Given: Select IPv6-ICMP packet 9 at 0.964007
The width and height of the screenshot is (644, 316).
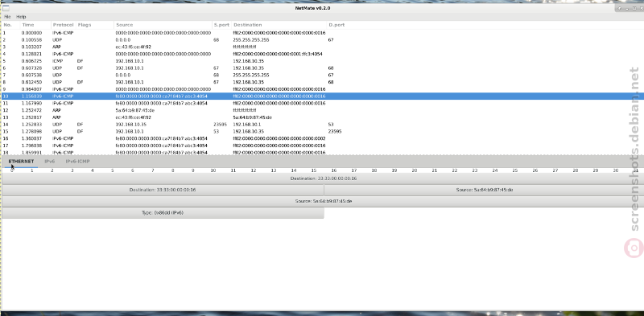Looking at the screenshot, I should (x=322, y=89).
